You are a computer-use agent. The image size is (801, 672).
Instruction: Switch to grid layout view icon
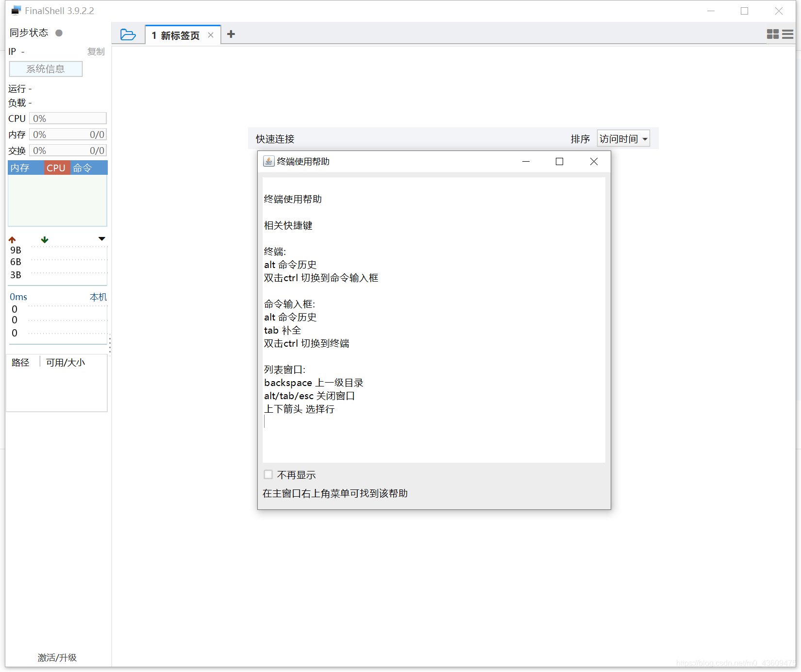(x=773, y=34)
